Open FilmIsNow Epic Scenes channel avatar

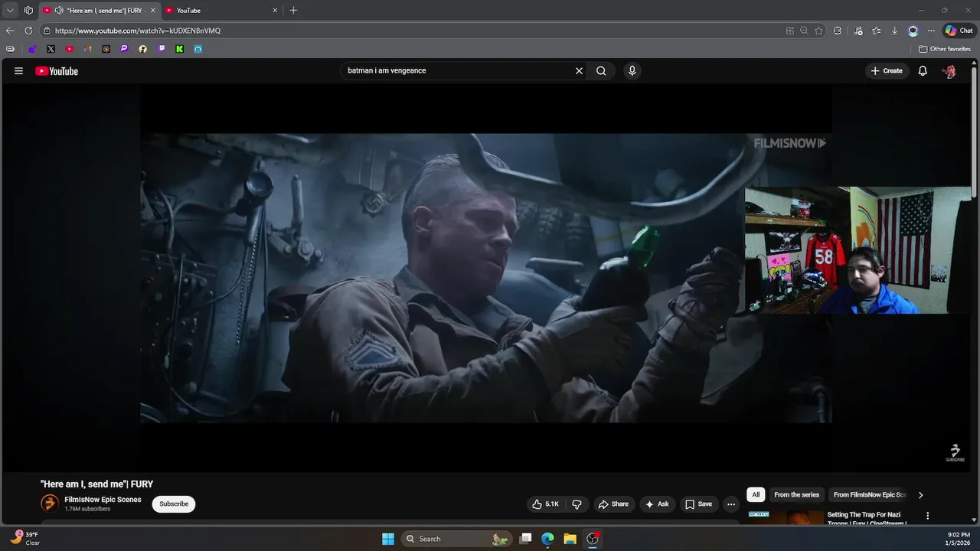click(x=50, y=504)
